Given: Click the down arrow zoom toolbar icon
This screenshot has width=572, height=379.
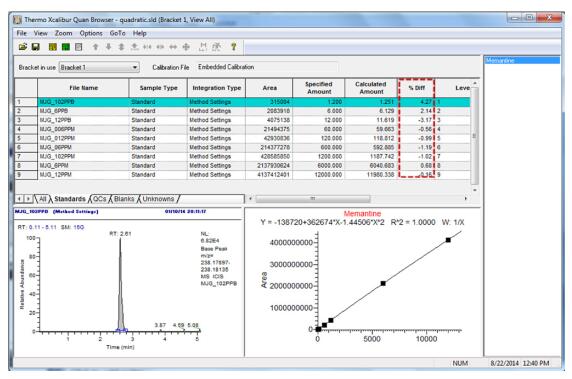Looking at the screenshot, I should [109, 47].
